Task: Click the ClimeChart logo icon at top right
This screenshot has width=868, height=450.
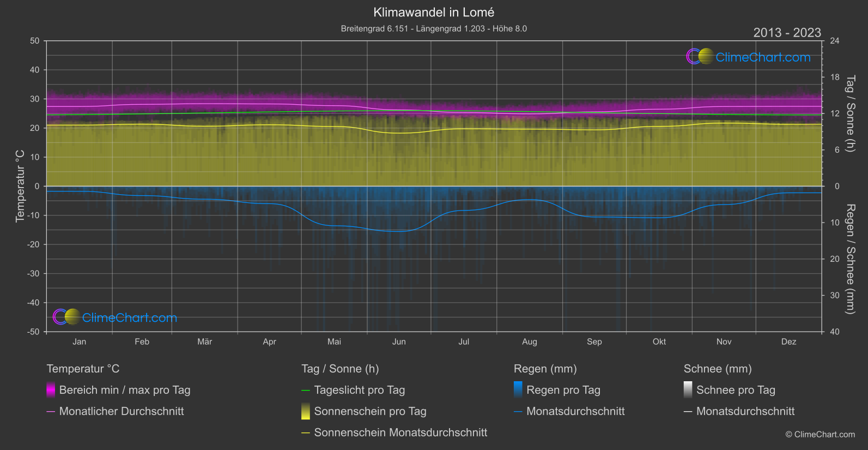Action: click(700, 57)
